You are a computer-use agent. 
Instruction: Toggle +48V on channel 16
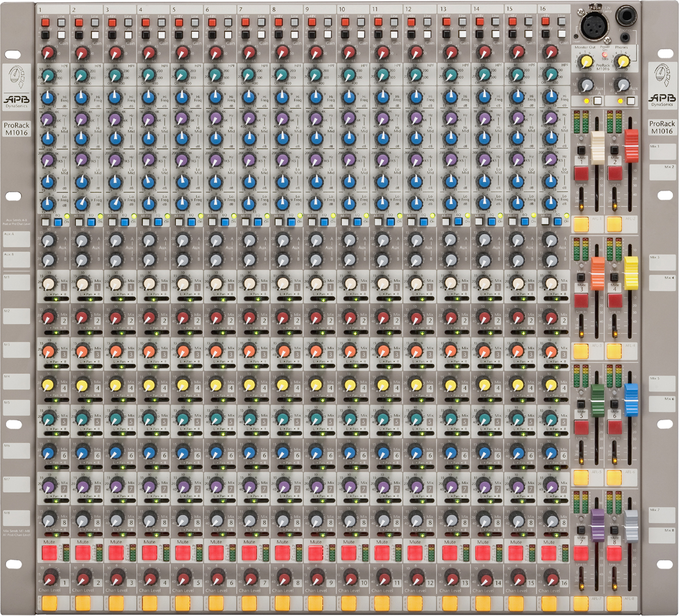(545, 22)
